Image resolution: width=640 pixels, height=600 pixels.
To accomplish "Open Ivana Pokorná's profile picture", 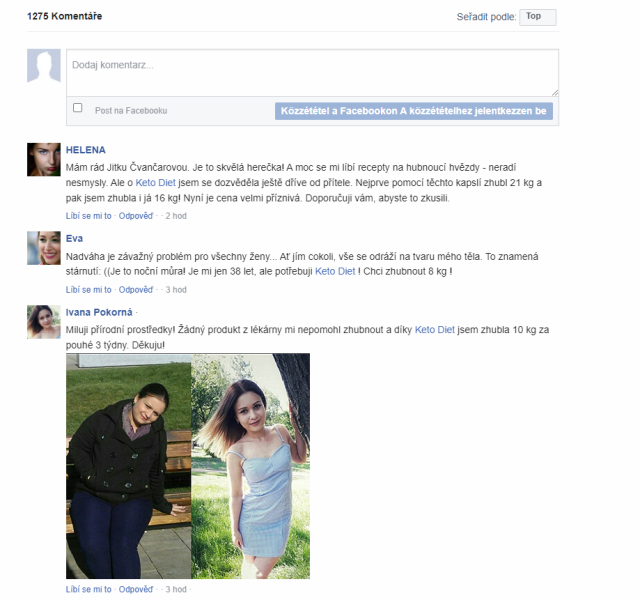I will click(44, 322).
